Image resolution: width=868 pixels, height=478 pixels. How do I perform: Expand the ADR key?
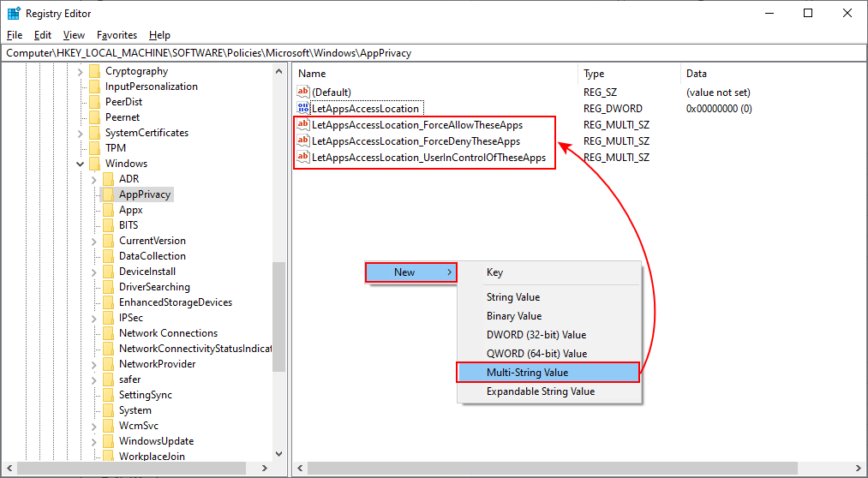tap(94, 179)
